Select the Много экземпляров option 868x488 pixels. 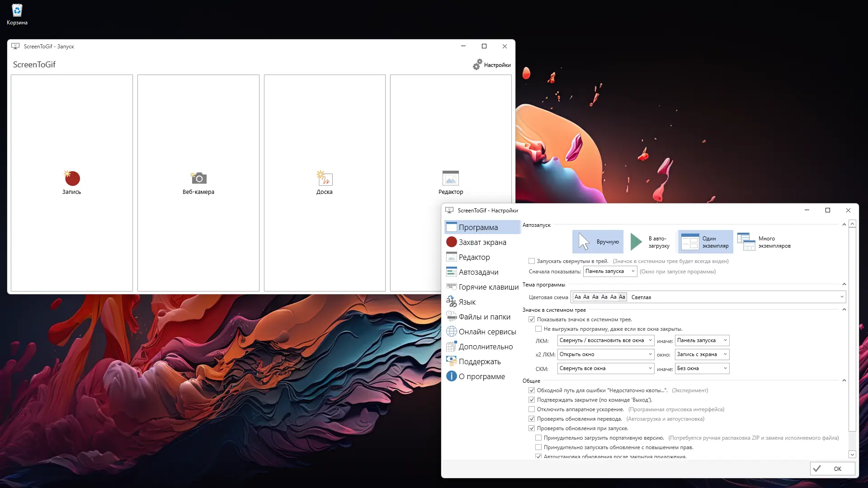[x=764, y=242]
